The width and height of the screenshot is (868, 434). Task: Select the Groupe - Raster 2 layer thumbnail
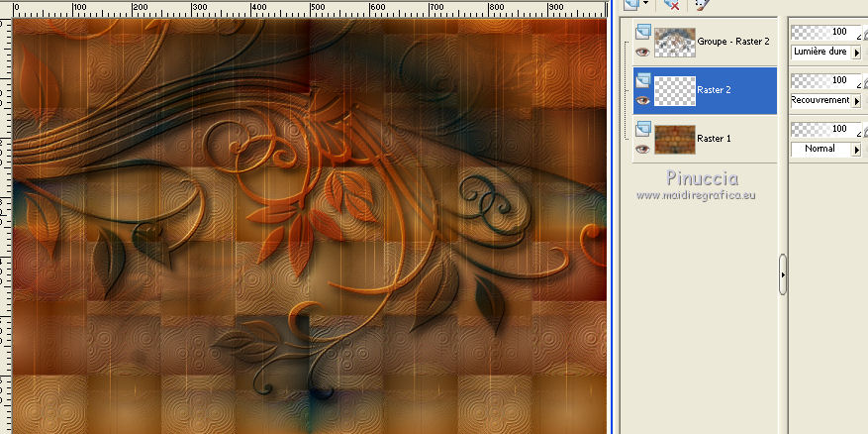(675, 43)
